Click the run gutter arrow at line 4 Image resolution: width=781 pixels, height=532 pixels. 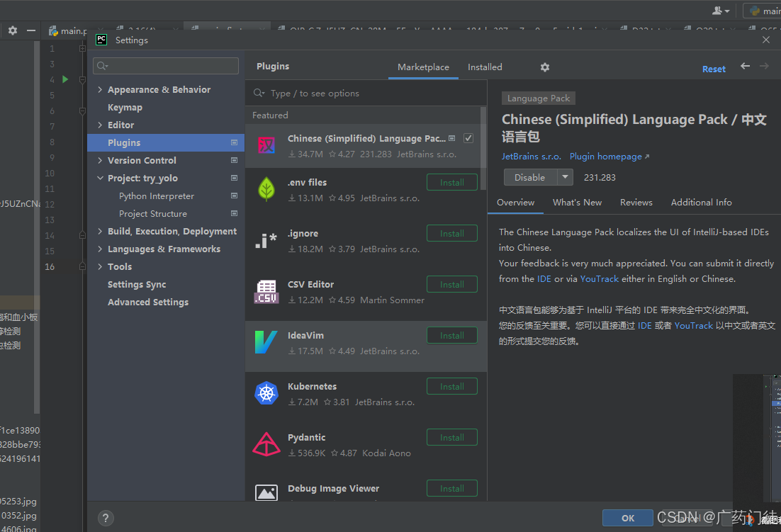[65, 79]
